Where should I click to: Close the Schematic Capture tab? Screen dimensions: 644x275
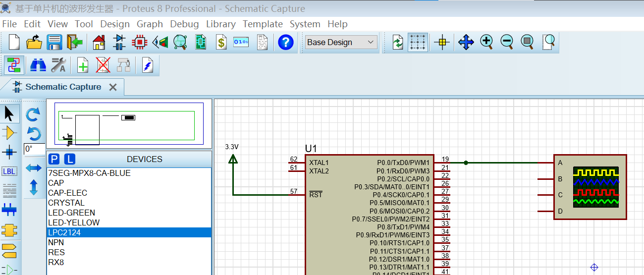click(x=113, y=87)
